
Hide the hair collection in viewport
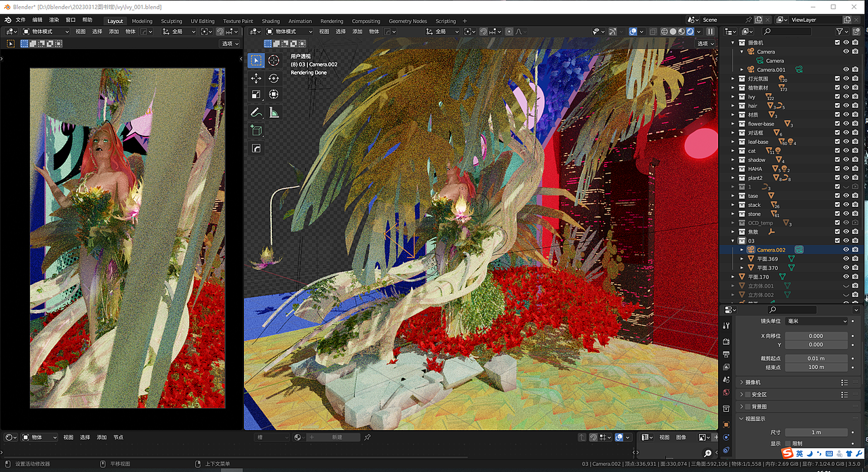[x=846, y=106]
